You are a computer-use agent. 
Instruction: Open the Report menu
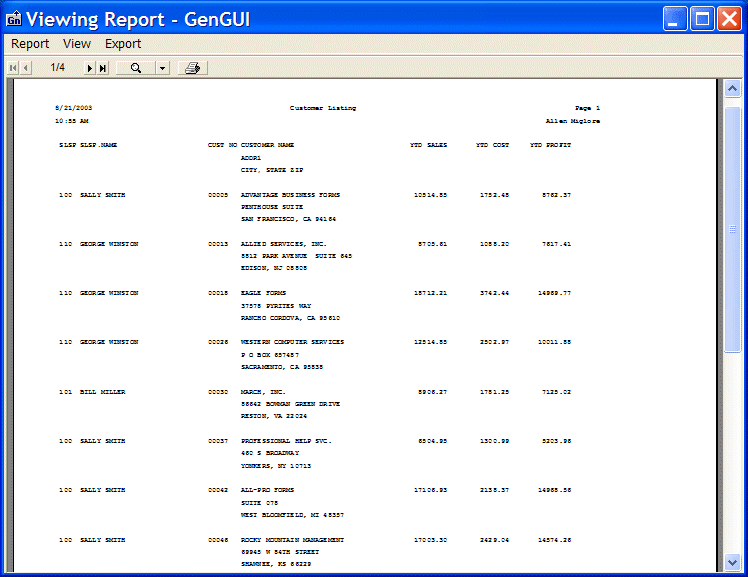pyautogui.click(x=30, y=44)
